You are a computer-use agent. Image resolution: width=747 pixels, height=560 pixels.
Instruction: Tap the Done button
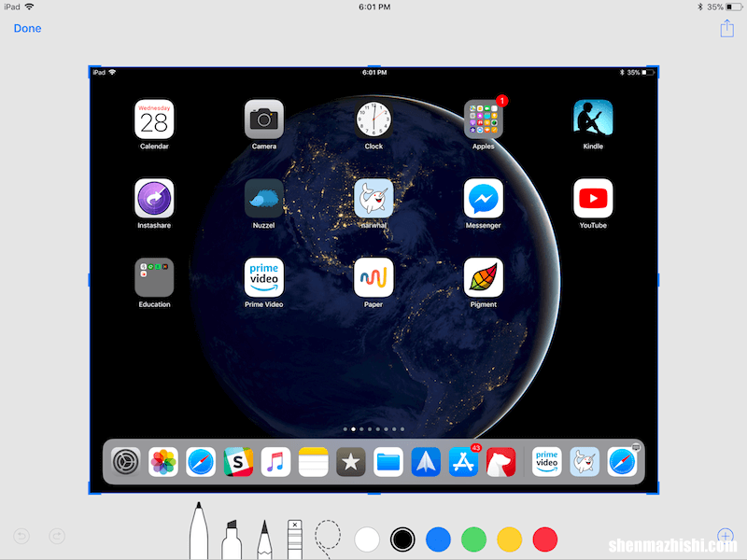click(x=27, y=29)
